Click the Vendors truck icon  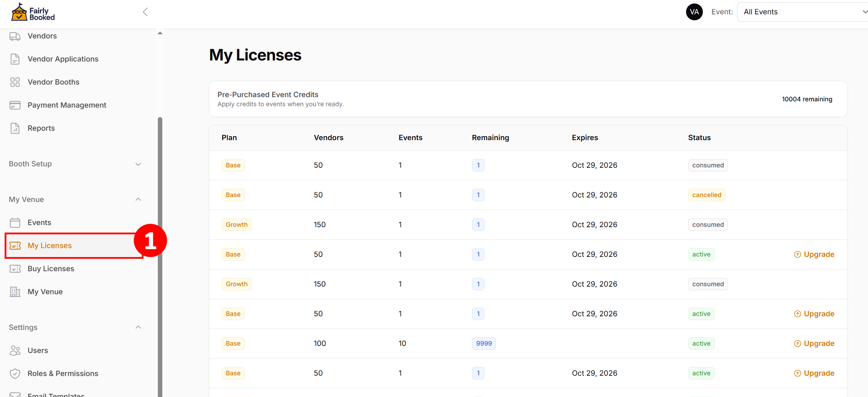[x=15, y=36]
